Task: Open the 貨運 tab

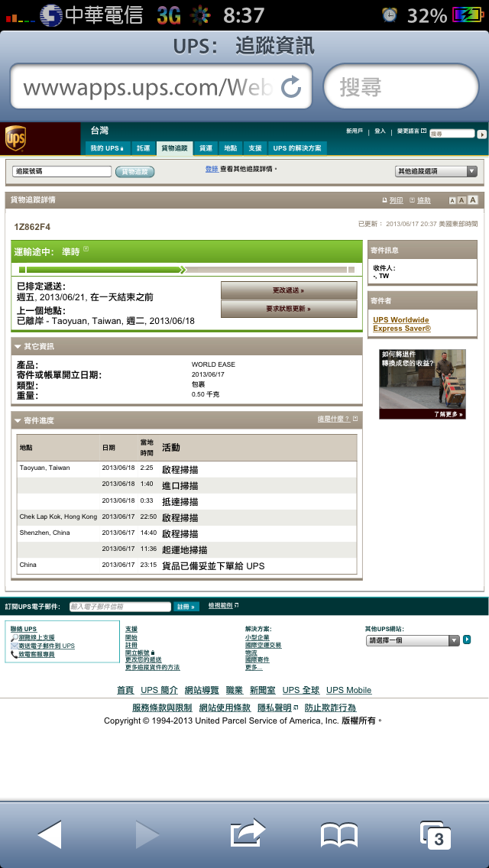Action: pos(206,148)
